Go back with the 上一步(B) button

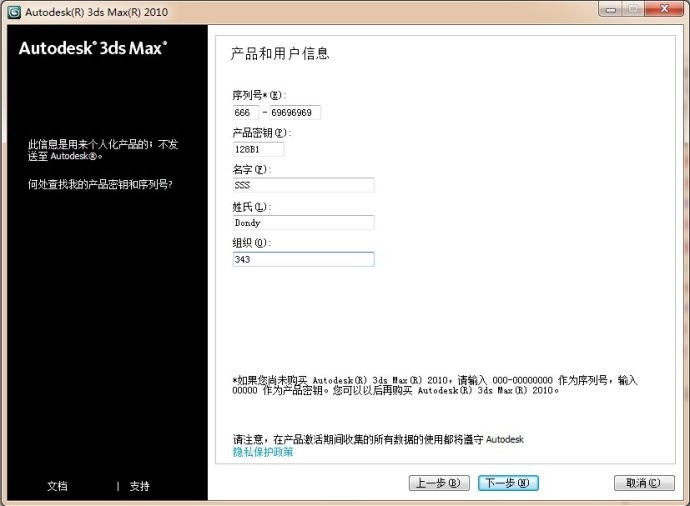click(439, 483)
